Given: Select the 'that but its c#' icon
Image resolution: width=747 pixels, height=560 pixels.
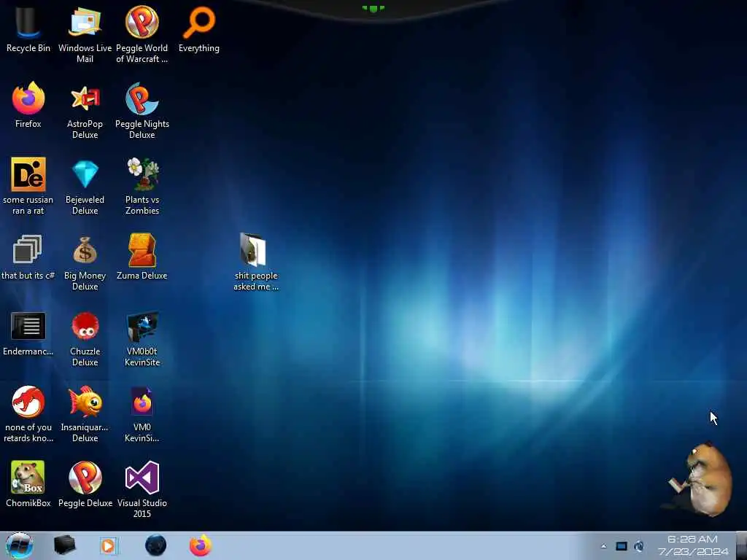Looking at the screenshot, I should click(28, 257).
